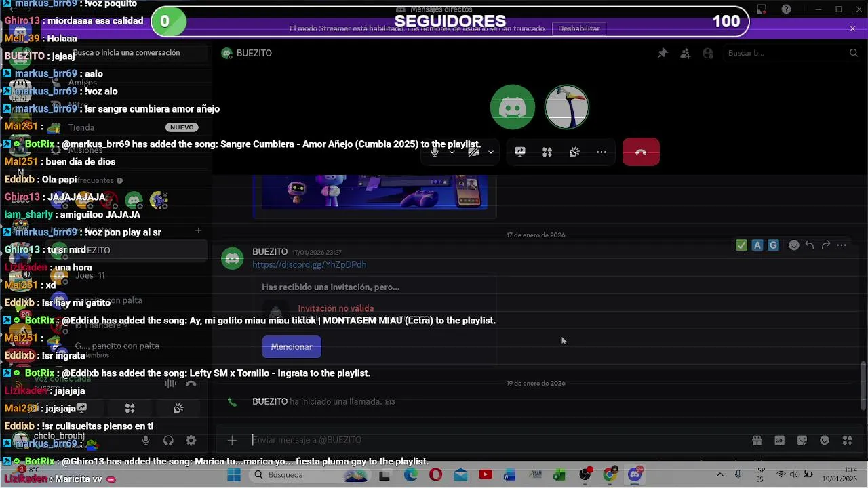Reply to BUEZITO's message

click(x=810, y=245)
